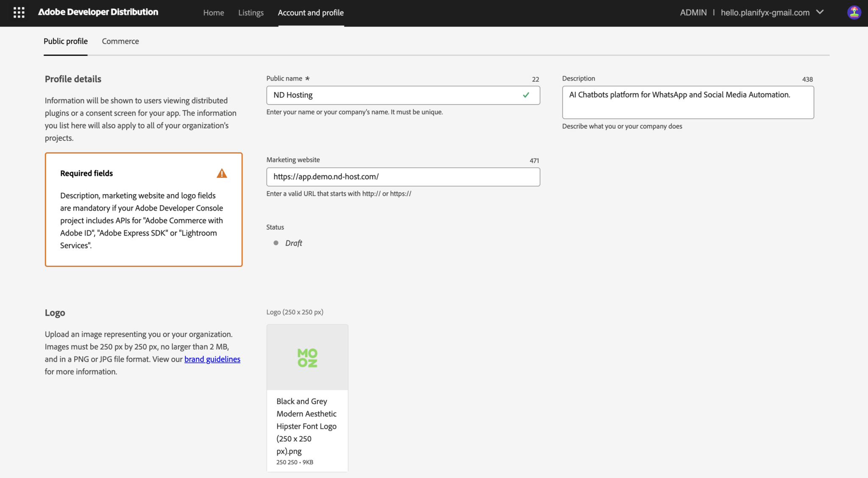The image size is (868, 478).
Task: Go to the Home menu item
Action: tap(214, 13)
